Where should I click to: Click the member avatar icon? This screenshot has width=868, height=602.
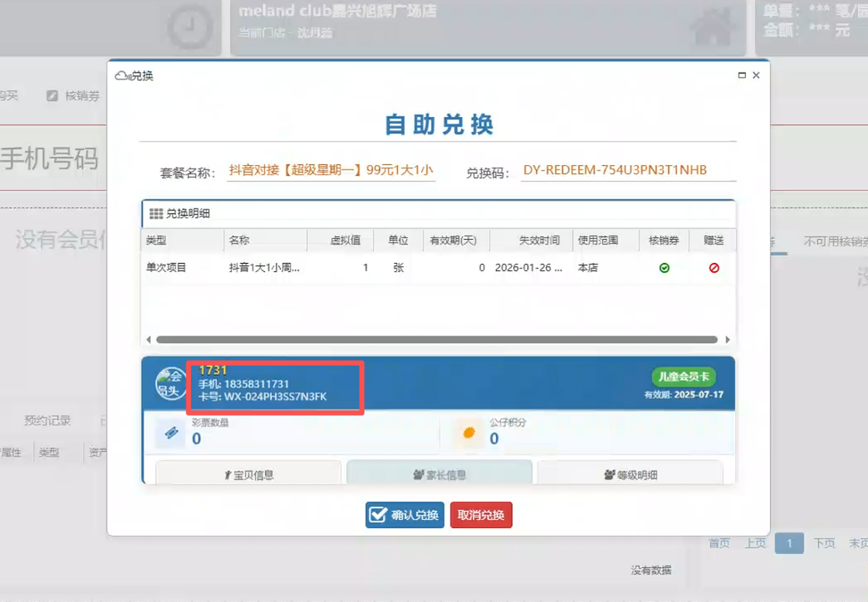tap(169, 384)
